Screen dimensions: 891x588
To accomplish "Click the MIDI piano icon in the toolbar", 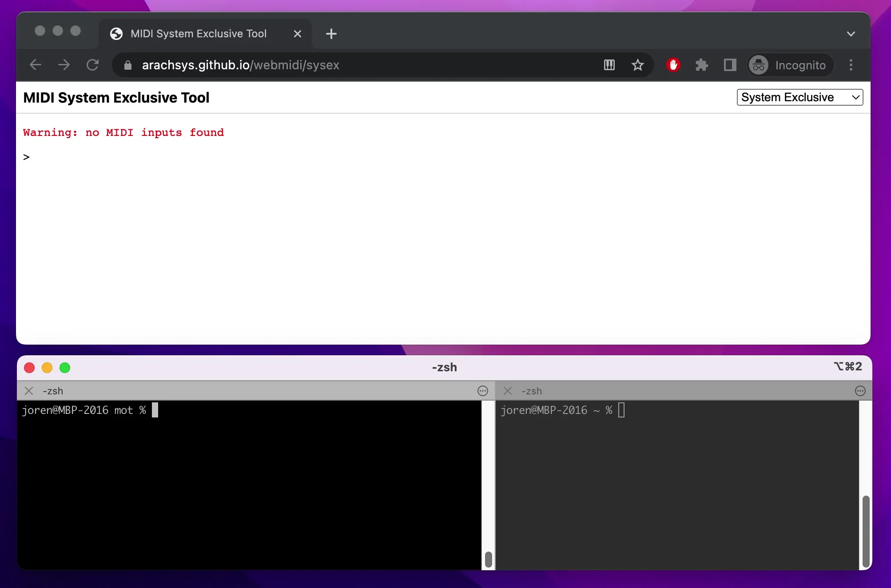I will tap(609, 65).
